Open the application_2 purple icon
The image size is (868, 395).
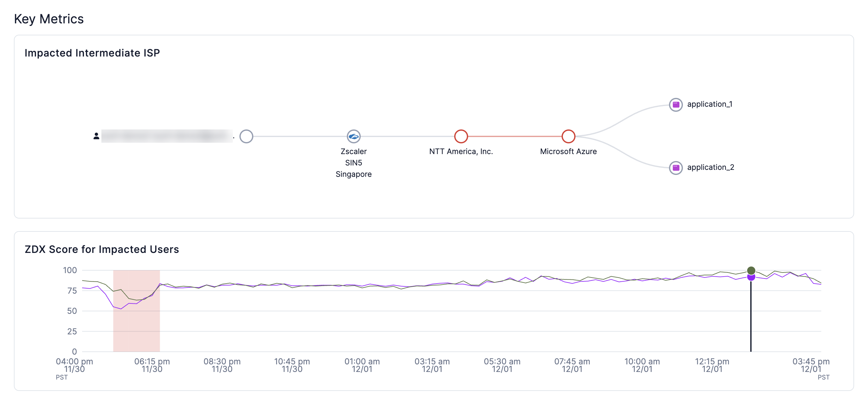(x=676, y=168)
